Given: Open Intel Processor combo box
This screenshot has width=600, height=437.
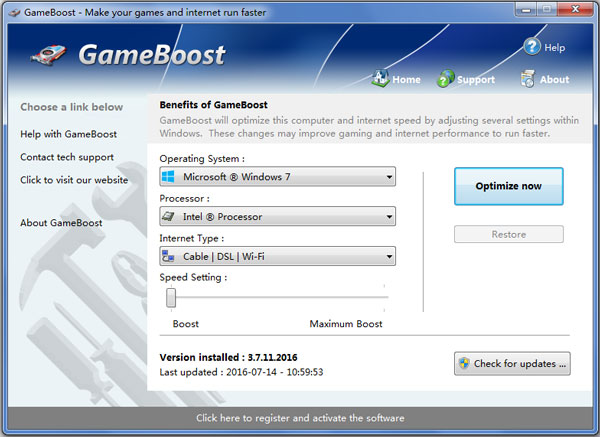Looking at the screenshot, I should 278,216.
